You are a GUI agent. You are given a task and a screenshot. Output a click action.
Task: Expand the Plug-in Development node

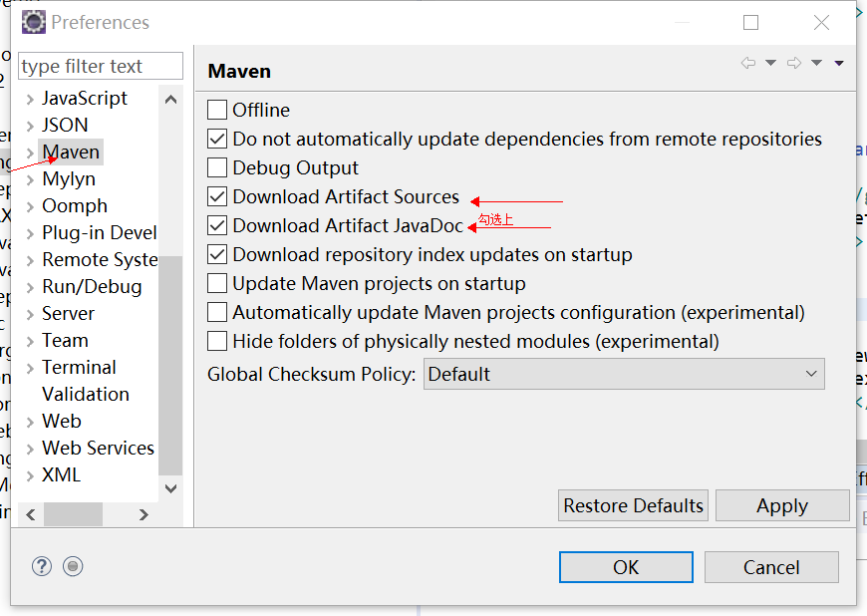point(31,234)
